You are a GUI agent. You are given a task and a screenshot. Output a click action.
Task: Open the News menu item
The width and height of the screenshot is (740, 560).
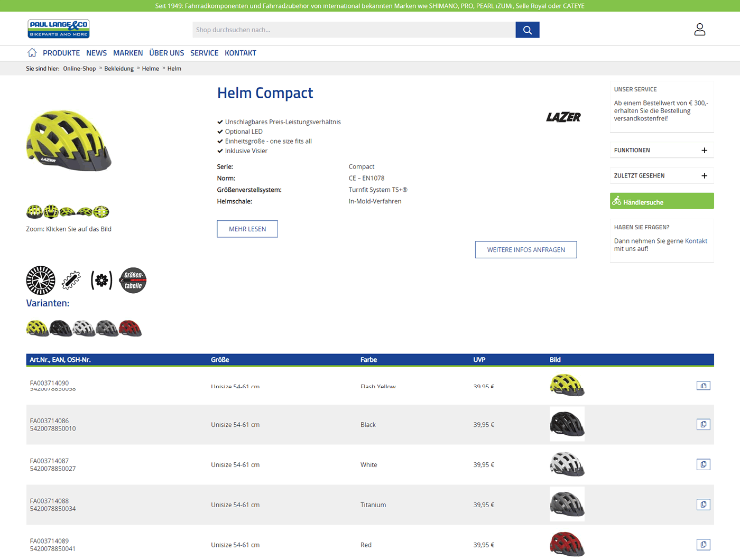[96, 53]
